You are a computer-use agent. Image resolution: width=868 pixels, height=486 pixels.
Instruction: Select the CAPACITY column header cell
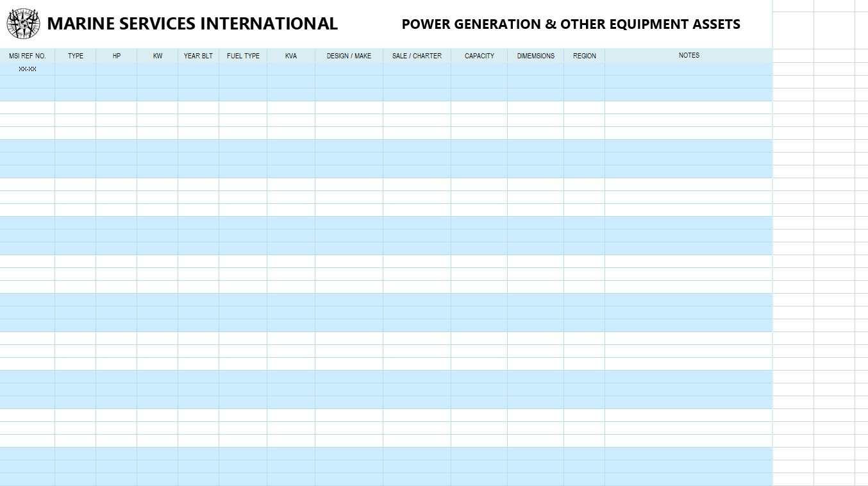[480, 56]
